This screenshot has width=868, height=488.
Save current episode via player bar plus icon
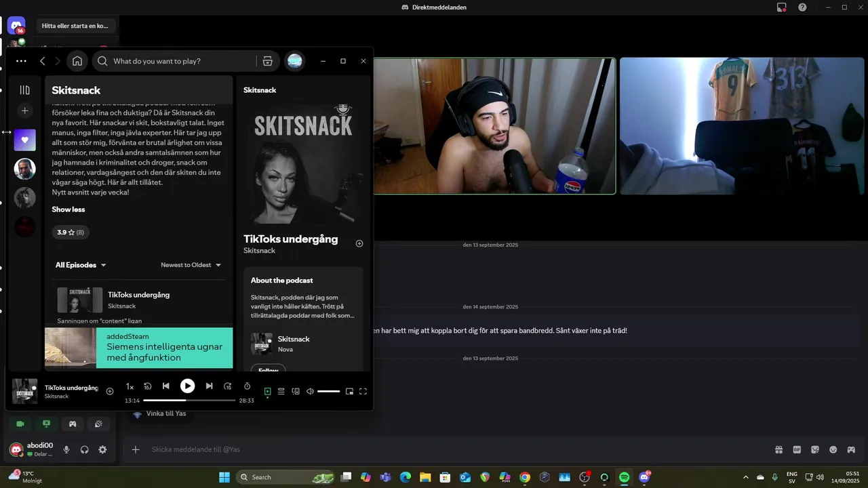[110, 391]
